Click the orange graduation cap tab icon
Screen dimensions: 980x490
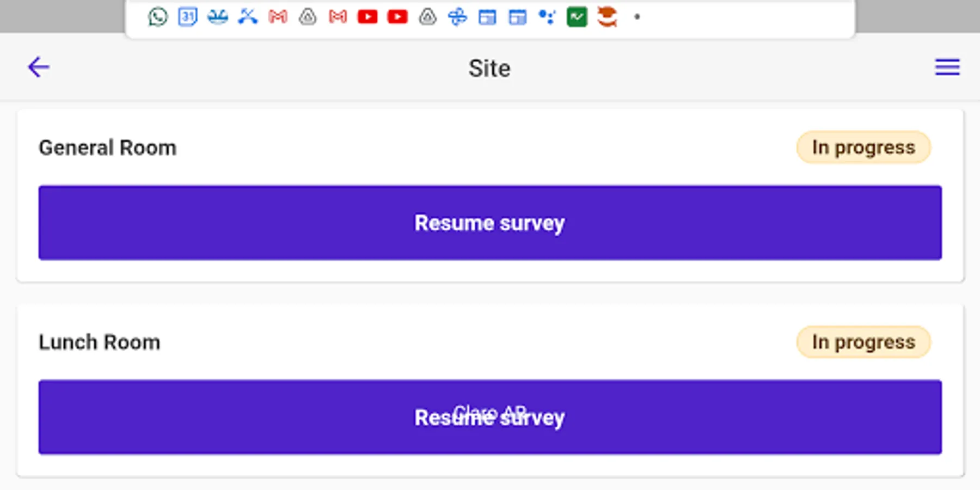click(x=607, y=17)
